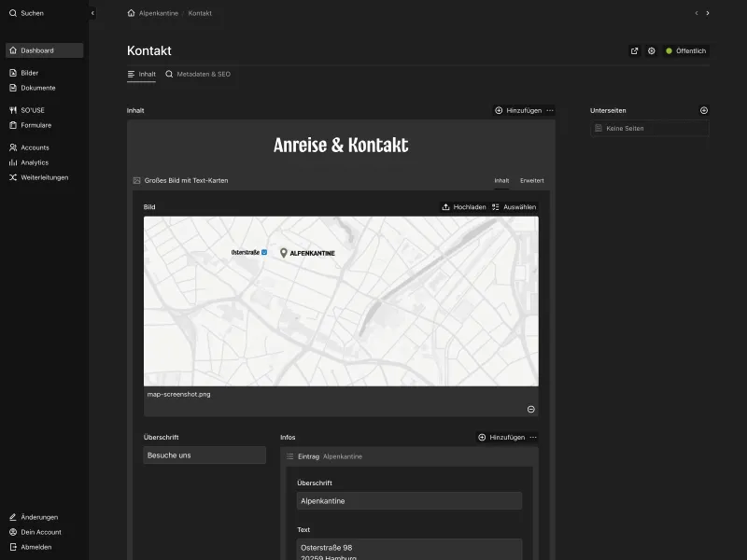Remove map-screenshot.png via the minus icon
The image size is (747, 560).
[x=530, y=409]
